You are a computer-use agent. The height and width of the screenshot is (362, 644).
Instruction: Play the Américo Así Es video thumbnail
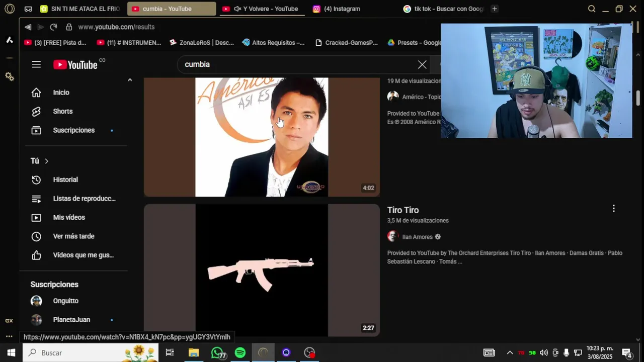click(x=262, y=137)
